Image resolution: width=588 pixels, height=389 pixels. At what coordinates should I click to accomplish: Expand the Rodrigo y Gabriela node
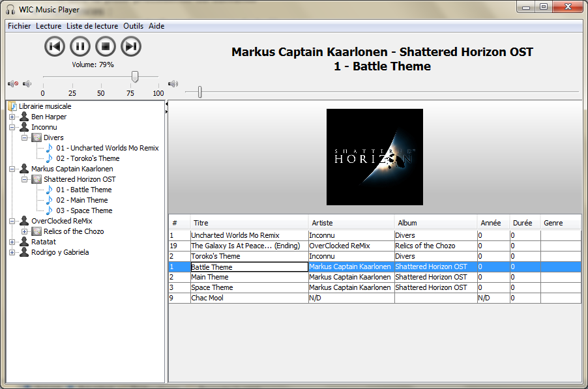(x=12, y=252)
